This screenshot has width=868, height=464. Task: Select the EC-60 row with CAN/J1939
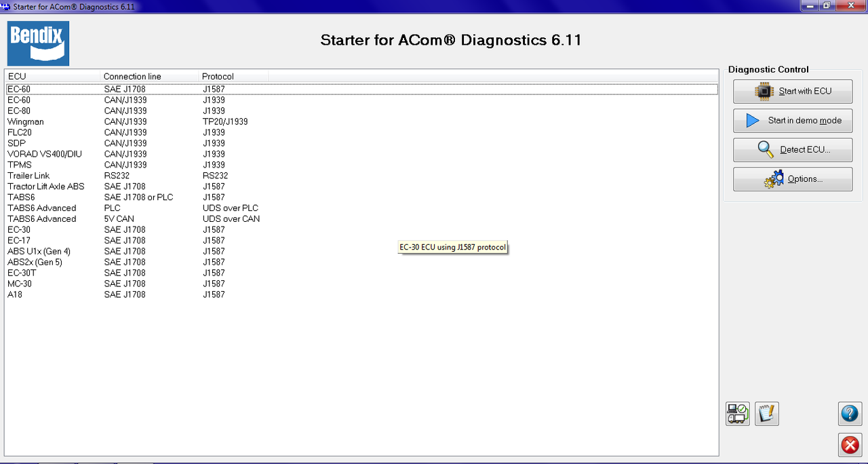coord(361,100)
